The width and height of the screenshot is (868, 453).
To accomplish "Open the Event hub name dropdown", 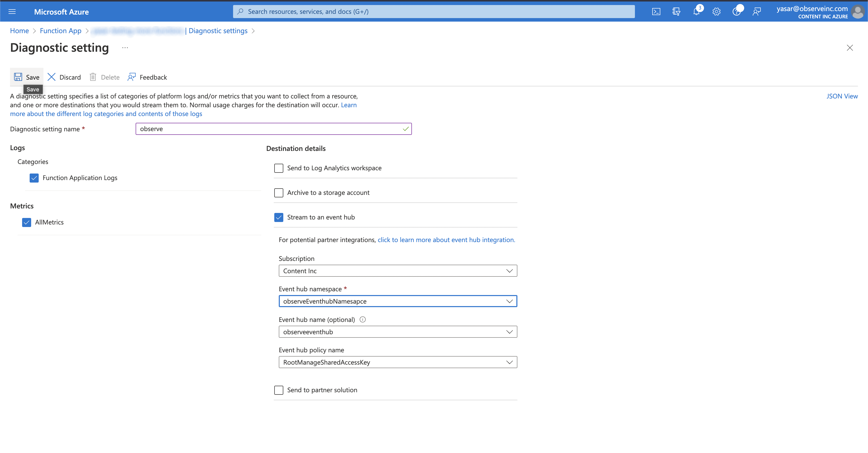I will (x=398, y=332).
